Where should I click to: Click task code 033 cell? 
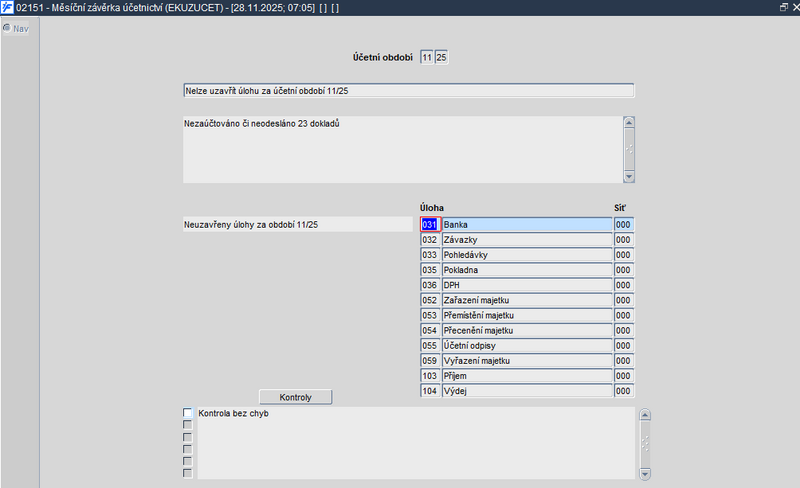pyautogui.click(x=430, y=255)
